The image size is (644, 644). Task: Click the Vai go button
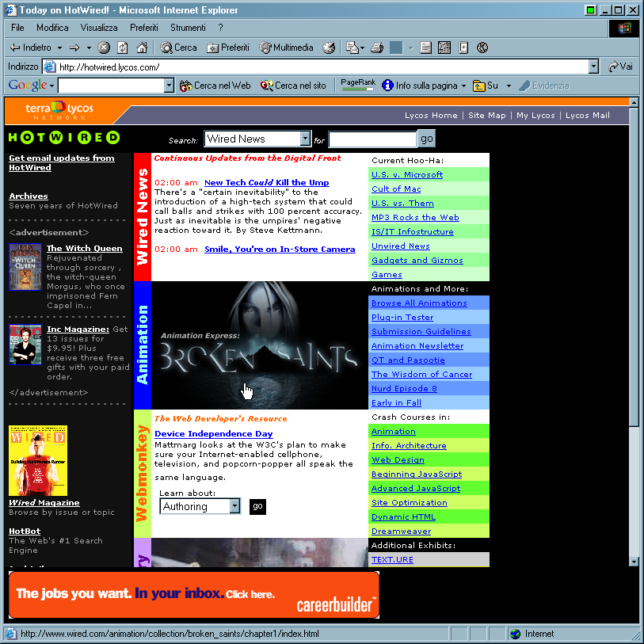pyautogui.click(x=620, y=67)
